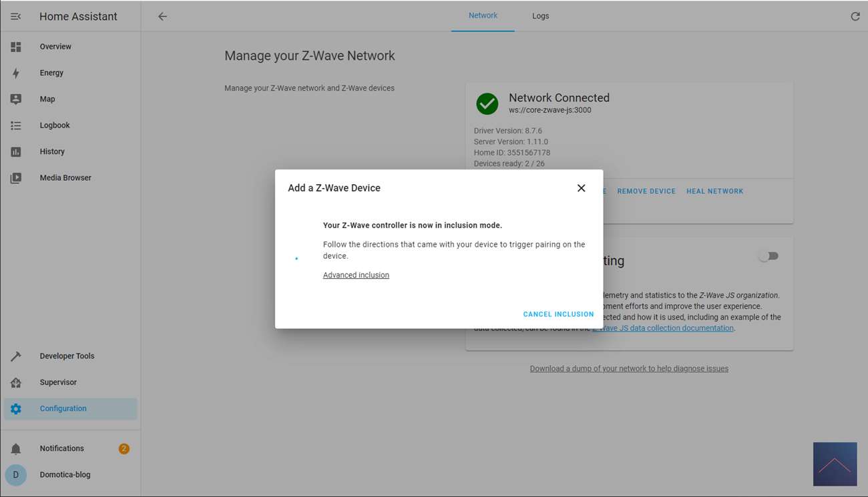
Task: Toggle the Z-Wave data collection switch
Action: [x=768, y=256]
